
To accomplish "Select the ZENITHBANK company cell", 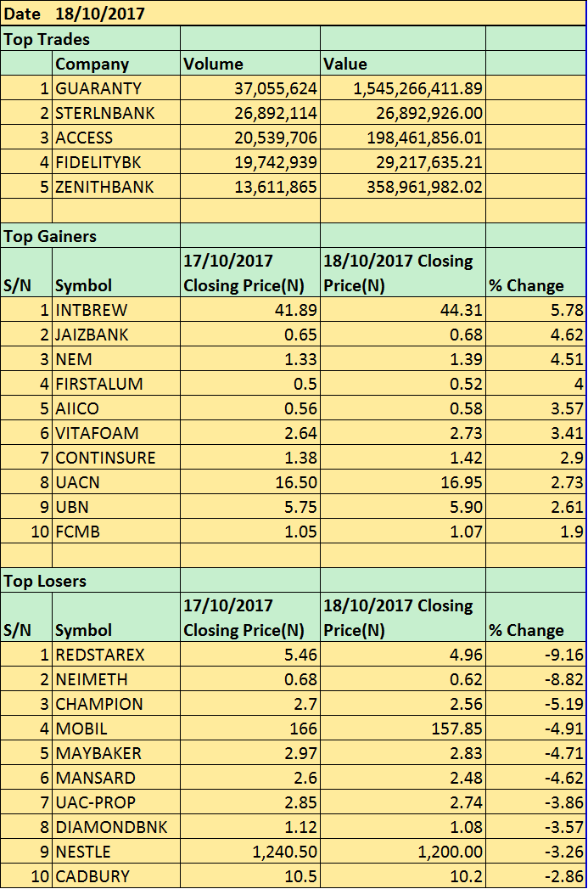I will pyautogui.click(x=104, y=187).
